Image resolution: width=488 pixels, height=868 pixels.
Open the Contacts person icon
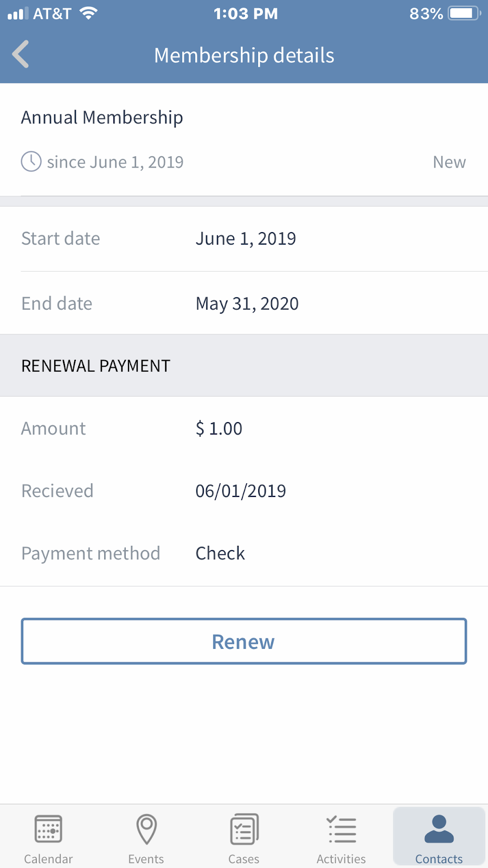click(x=439, y=829)
